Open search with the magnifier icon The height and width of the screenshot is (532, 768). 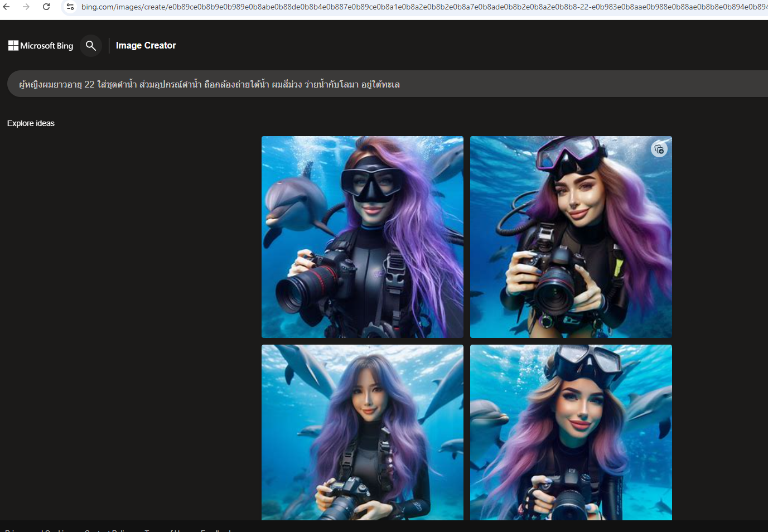[x=91, y=46]
